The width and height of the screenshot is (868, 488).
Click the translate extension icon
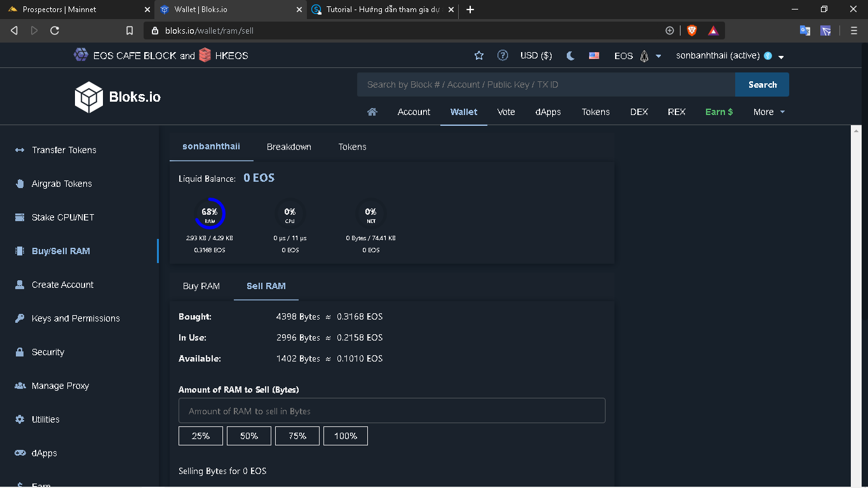[805, 30]
